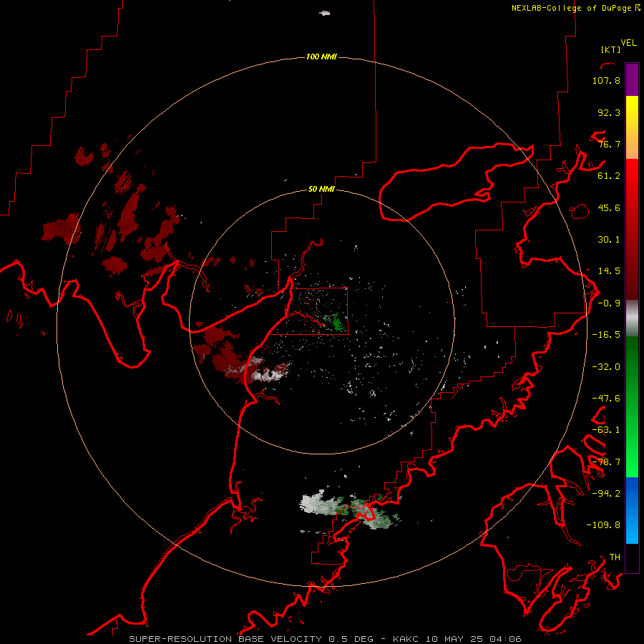This screenshot has width=644, height=644.
Task: Click the gray near-zero segment of the color bar
Action: tap(632, 317)
